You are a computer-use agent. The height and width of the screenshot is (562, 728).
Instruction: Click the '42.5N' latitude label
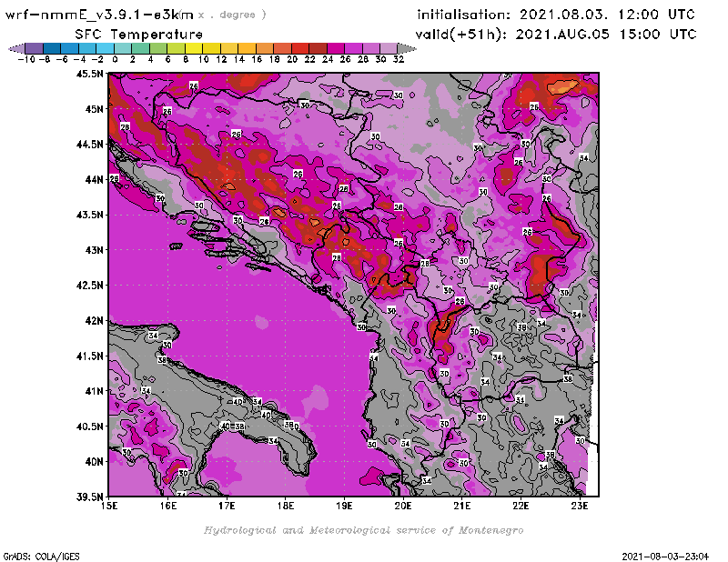coord(90,286)
